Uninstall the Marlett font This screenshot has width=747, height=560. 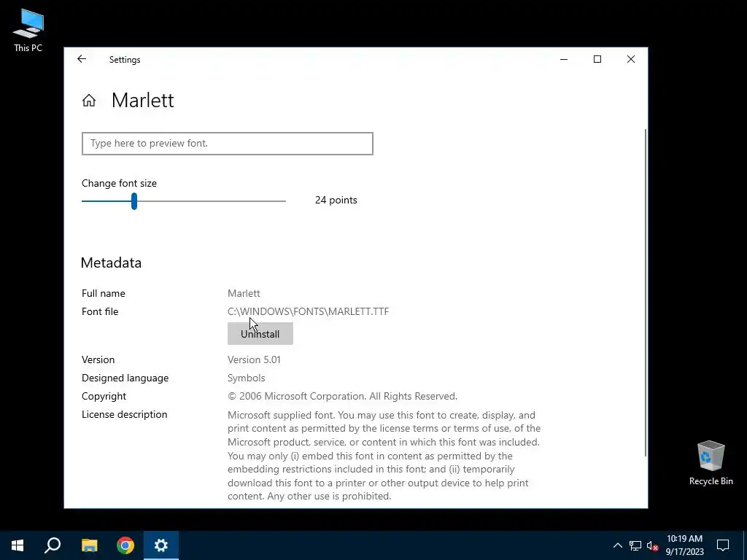click(260, 334)
